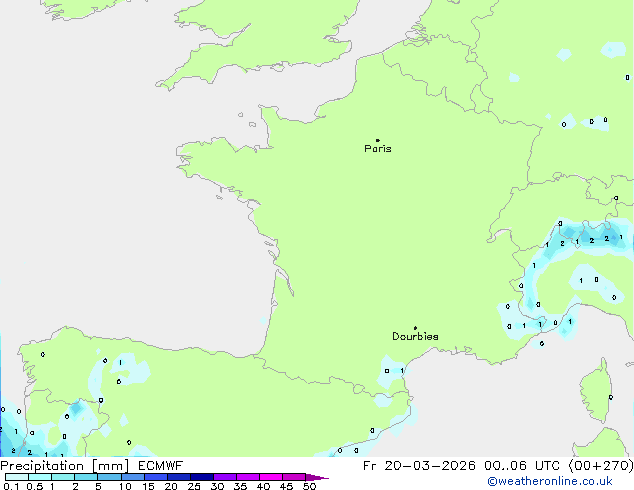The width and height of the screenshot is (634, 490).
Task: Select the Dourbies location label
Action: pos(415,336)
